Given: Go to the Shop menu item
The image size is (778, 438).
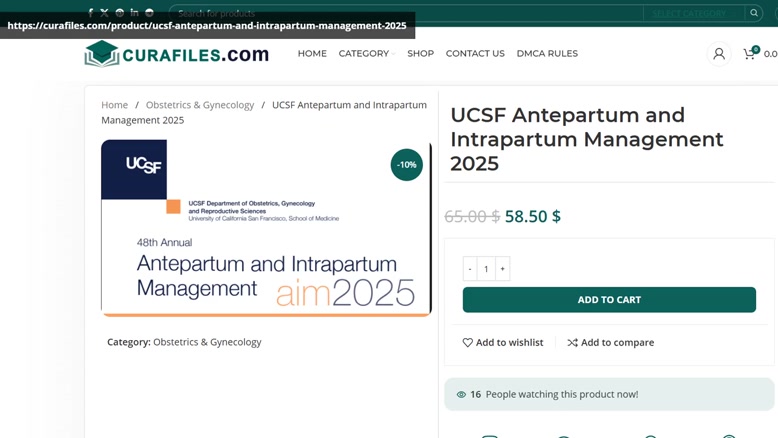Looking at the screenshot, I should click(421, 54).
